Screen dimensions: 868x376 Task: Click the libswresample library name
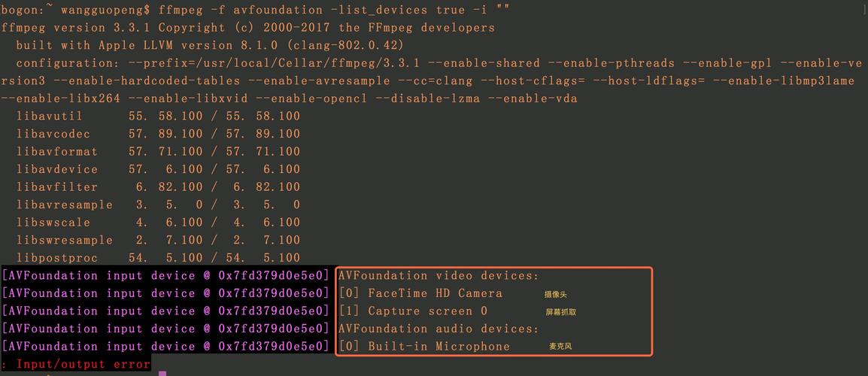[x=64, y=241]
